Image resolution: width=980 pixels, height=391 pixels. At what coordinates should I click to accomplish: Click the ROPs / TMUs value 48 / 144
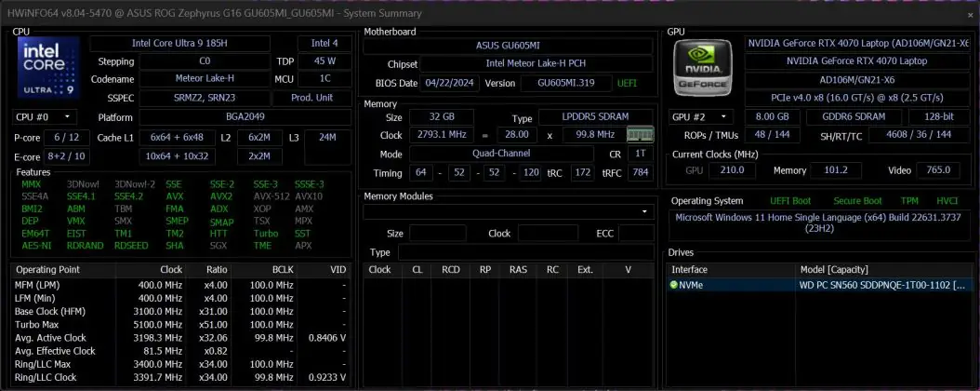773,135
